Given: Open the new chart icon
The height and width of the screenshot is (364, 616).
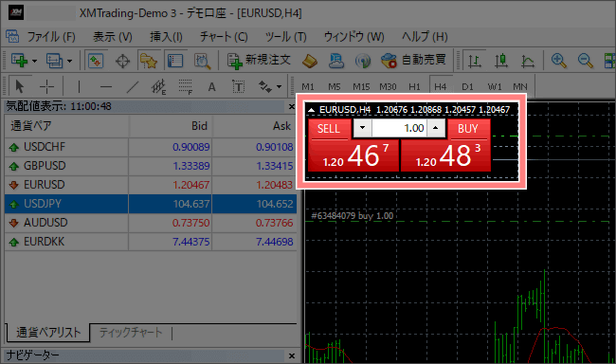Looking at the screenshot, I should 19,61.
